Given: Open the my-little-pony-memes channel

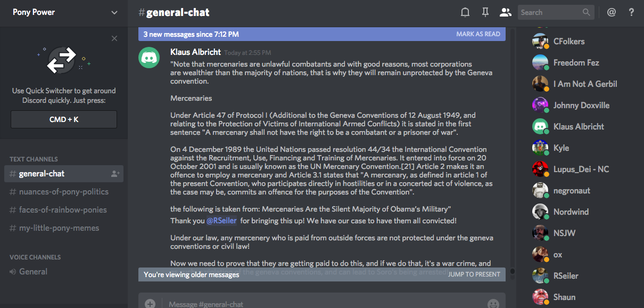Looking at the screenshot, I should coord(59,228).
